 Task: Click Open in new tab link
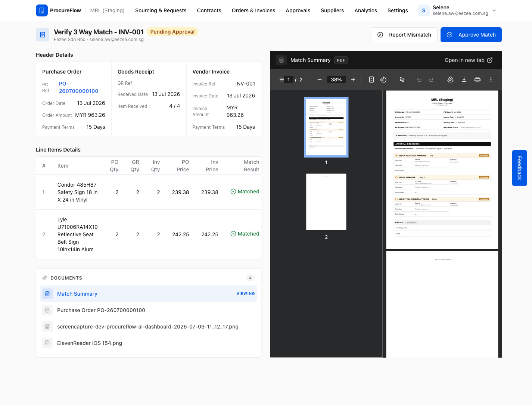(469, 60)
